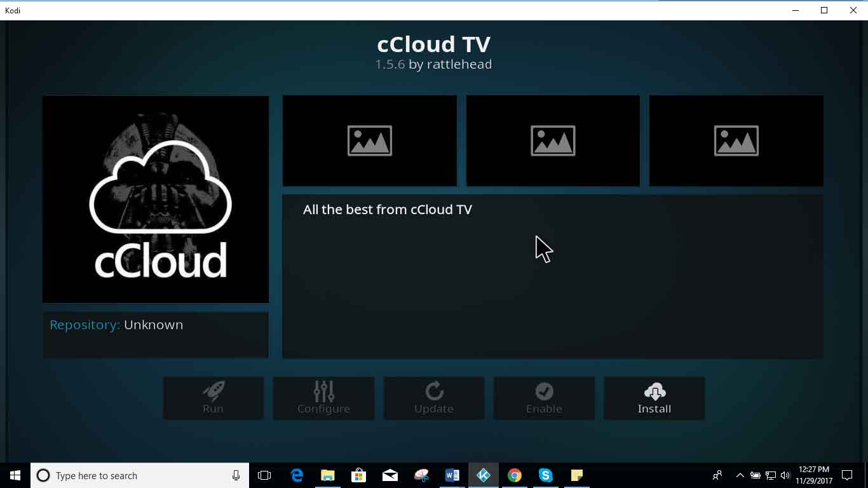This screenshot has height=488, width=868.
Task: Click the "Type here to search" box
Action: point(140,475)
